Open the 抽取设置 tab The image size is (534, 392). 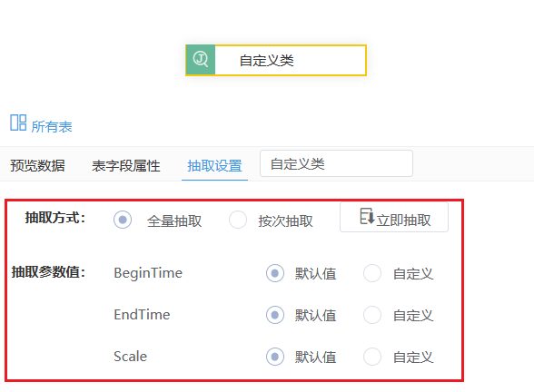(214, 166)
